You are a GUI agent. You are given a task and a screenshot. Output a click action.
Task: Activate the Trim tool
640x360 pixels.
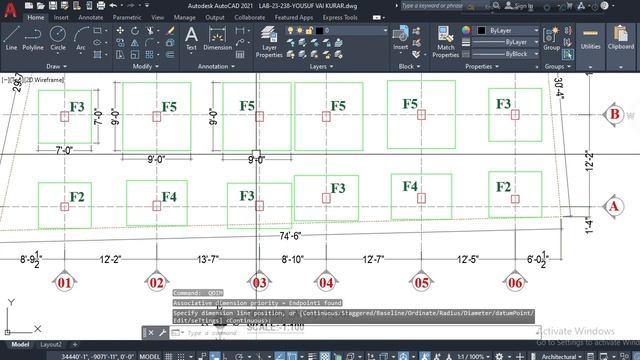click(x=150, y=31)
